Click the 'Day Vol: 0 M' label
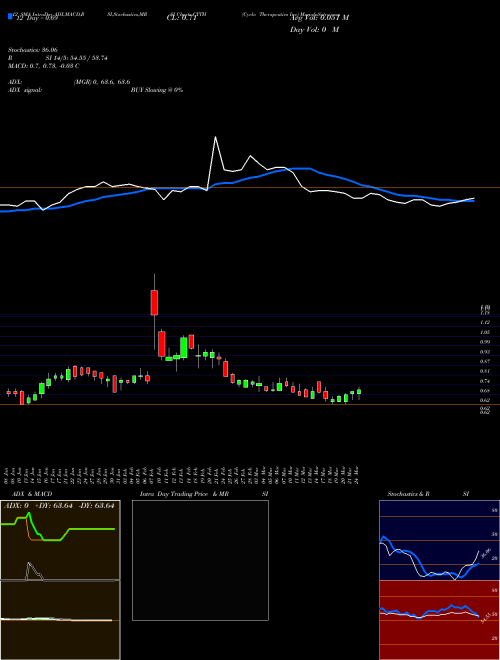Viewport: 500px width, 660px height. coord(314,30)
